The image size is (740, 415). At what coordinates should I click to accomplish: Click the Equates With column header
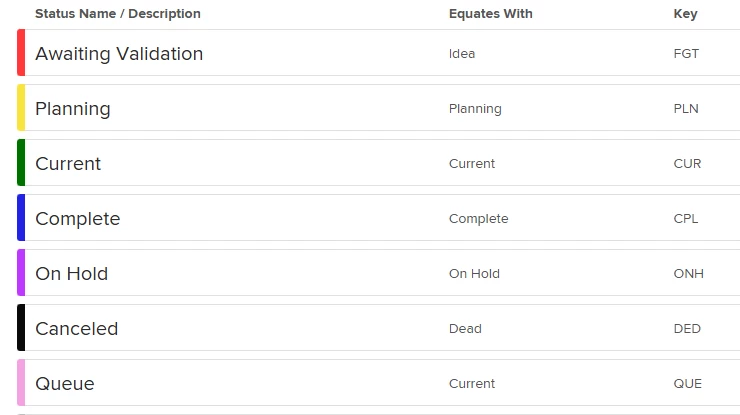tap(490, 14)
